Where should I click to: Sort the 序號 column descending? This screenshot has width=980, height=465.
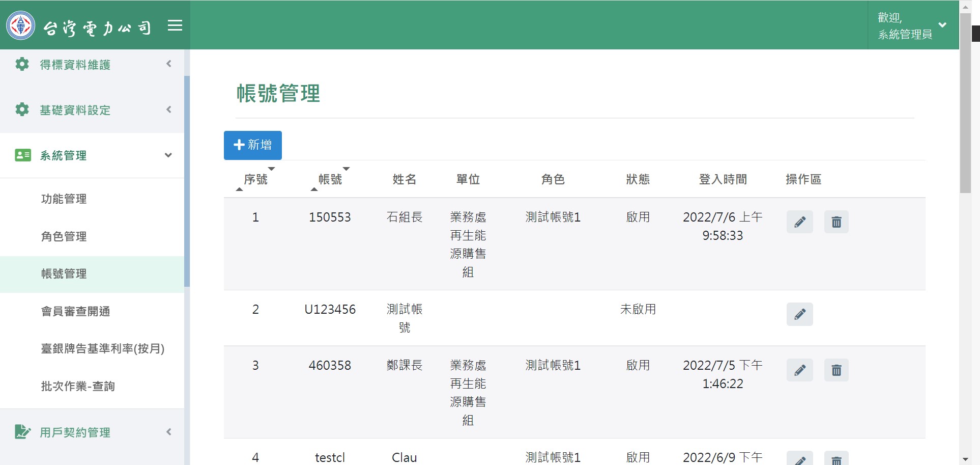point(271,169)
